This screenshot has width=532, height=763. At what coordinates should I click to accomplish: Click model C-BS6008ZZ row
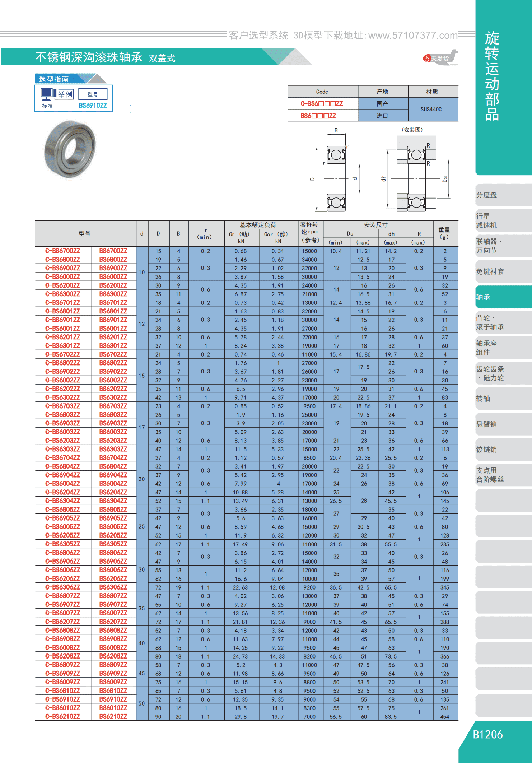tap(63, 647)
